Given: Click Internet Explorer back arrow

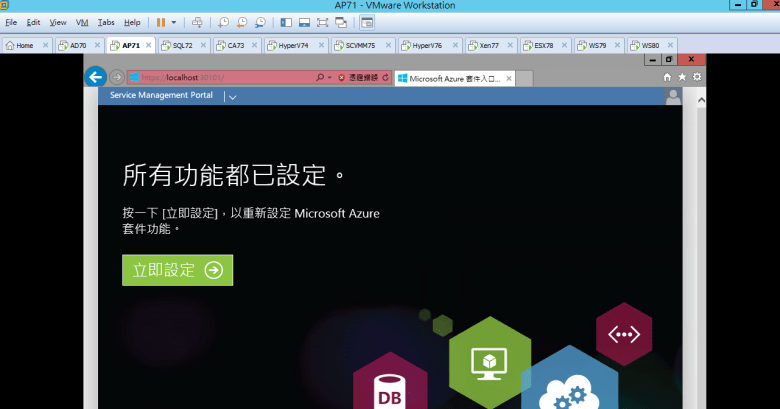Looking at the screenshot, I should coord(96,77).
